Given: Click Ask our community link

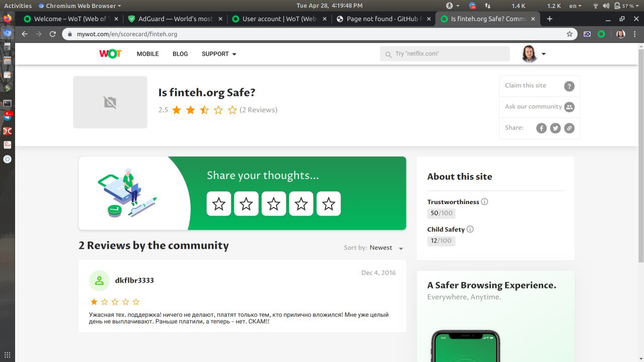Looking at the screenshot, I should (533, 107).
